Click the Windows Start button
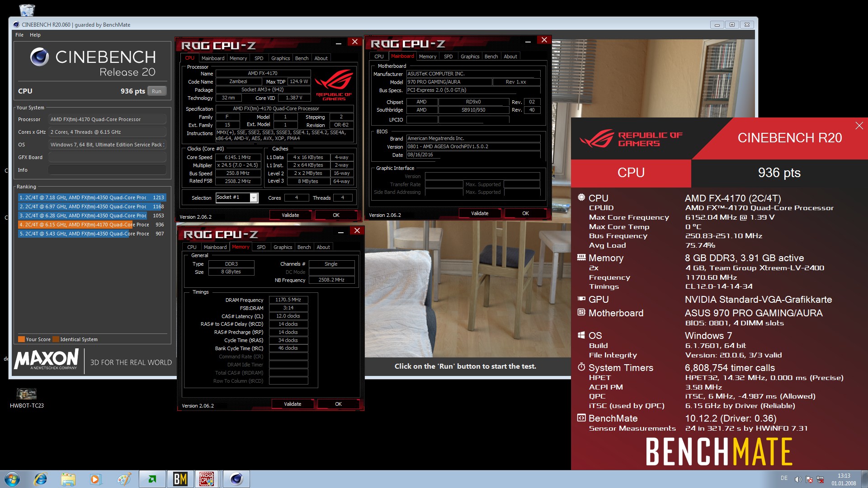The height and width of the screenshot is (488, 868). [12, 479]
